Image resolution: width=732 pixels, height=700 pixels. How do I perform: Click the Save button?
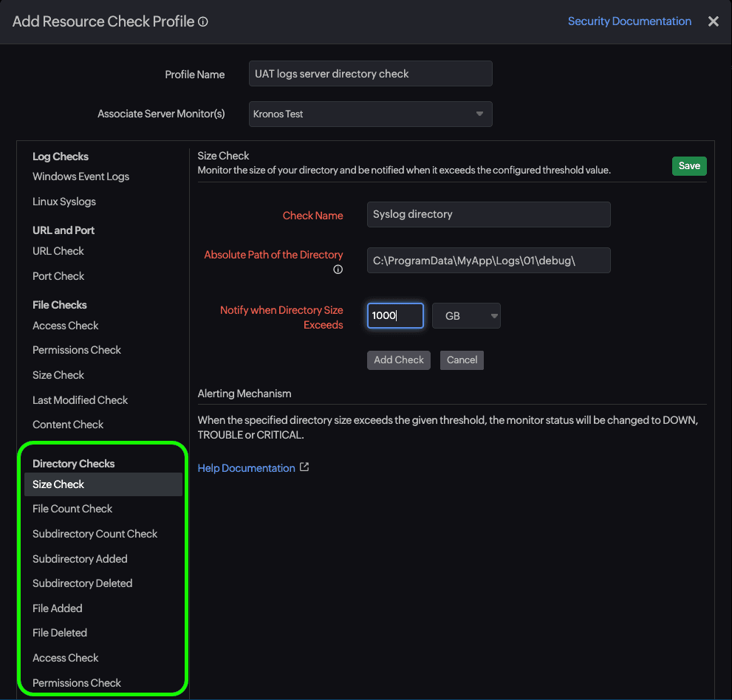point(688,165)
